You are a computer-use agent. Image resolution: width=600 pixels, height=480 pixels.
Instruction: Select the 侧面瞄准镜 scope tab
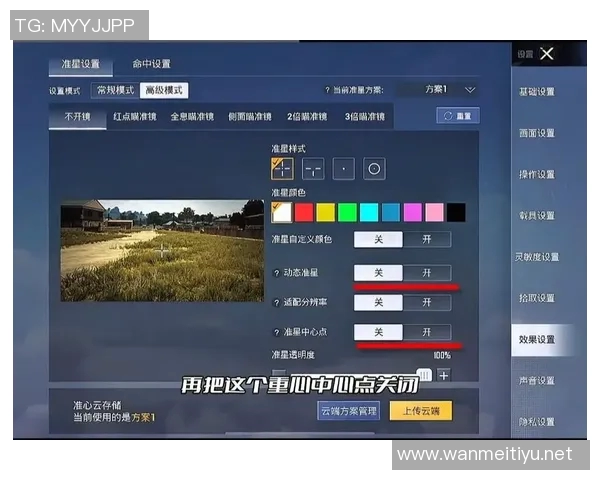[x=249, y=116]
